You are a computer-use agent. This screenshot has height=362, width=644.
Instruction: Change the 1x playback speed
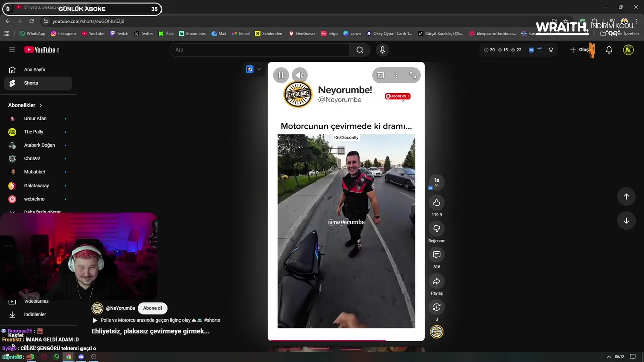437,182
